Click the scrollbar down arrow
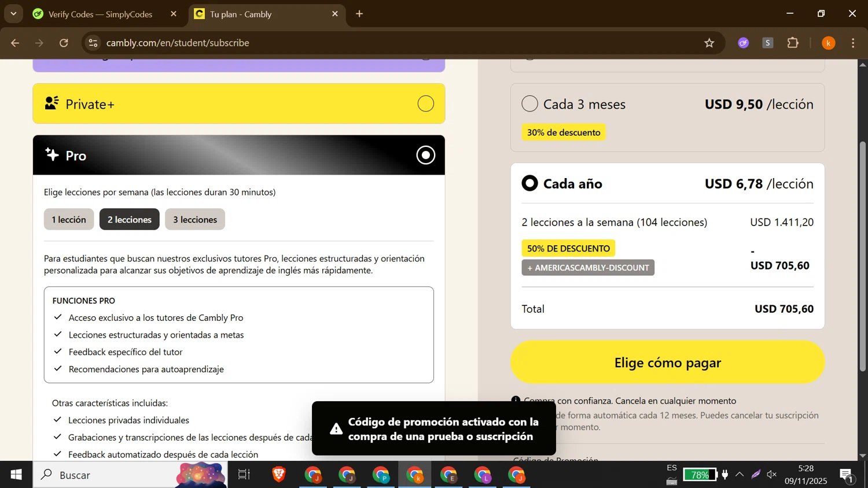Viewport: 868px width, 488px height. click(862, 456)
